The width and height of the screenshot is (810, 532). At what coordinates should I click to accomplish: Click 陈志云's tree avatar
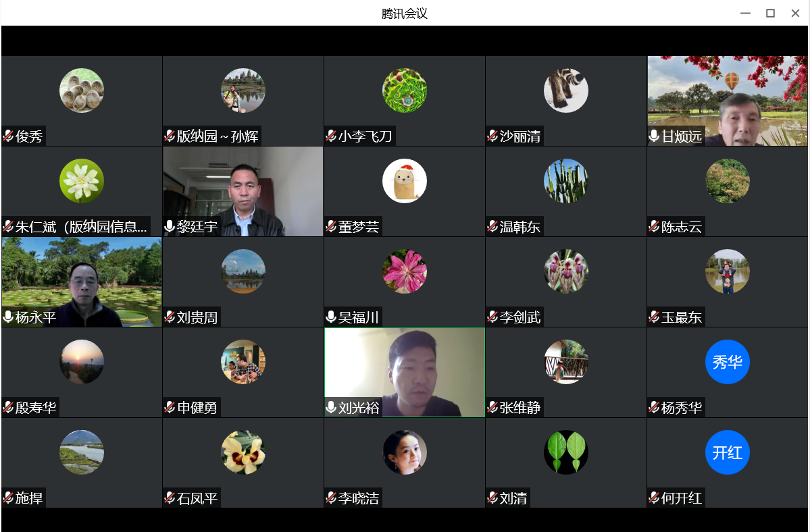tap(728, 181)
